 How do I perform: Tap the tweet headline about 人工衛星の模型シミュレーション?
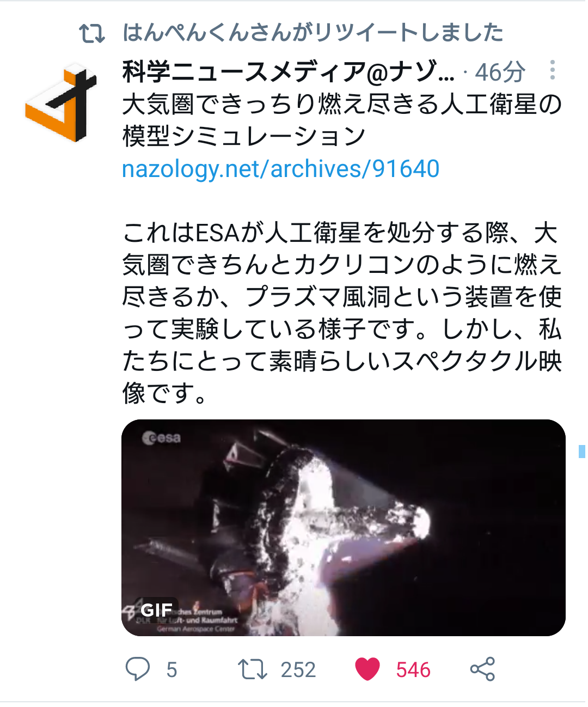342,120
